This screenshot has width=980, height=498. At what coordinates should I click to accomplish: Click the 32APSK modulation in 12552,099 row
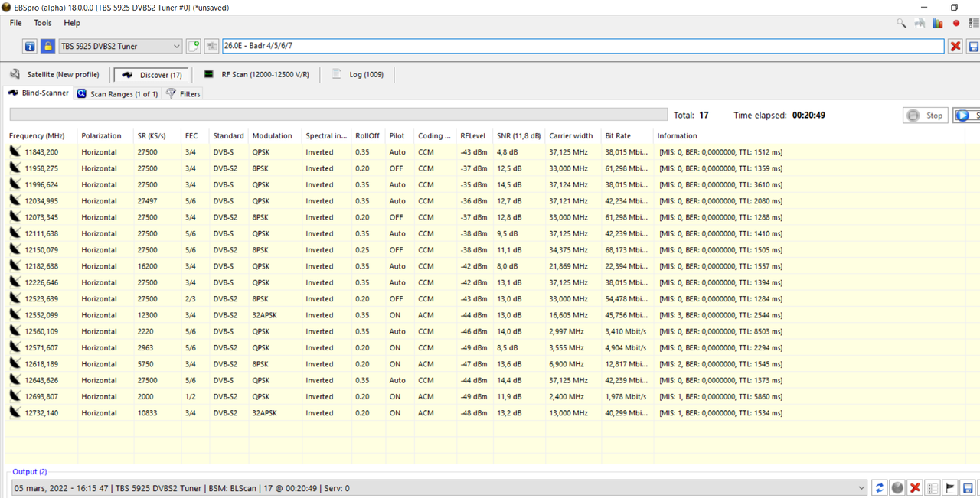click(265, 315)
